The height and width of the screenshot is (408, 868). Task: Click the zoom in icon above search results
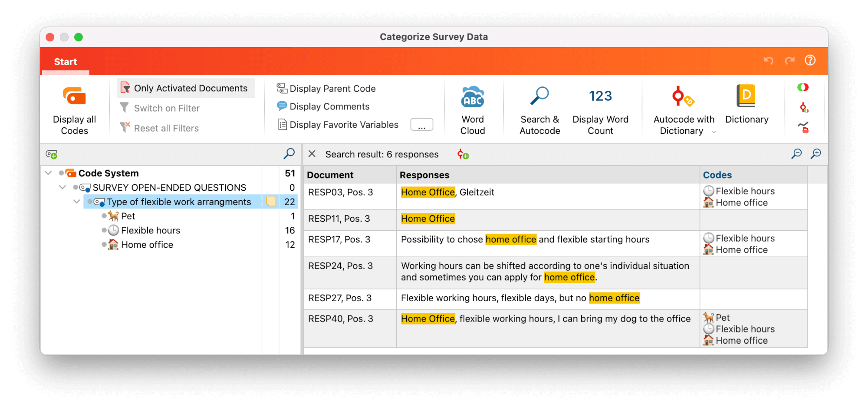coord(816,153)
